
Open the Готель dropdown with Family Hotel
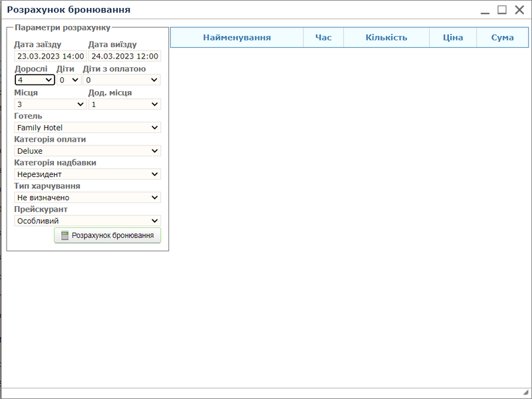(x=87, y=127)
